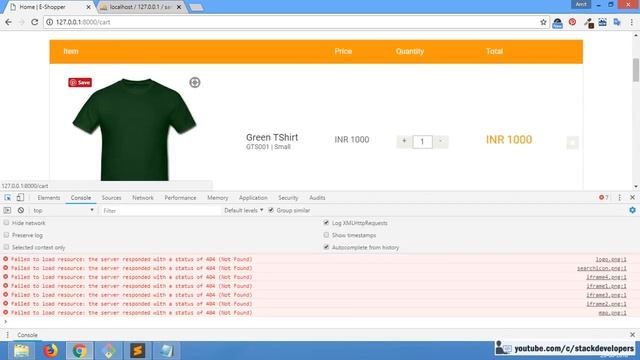Click the console Filter input field
The image size is (640, 360).
[160, 211]
